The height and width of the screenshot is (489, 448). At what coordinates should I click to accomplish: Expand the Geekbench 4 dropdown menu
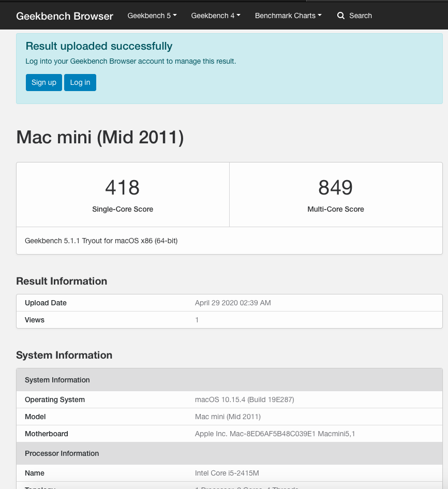click(x=216, y=16)
